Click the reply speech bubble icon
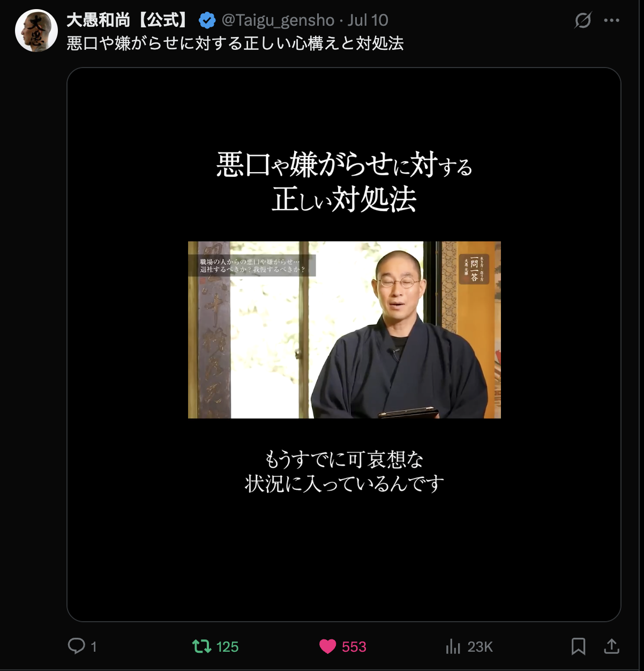 pyautogui.click(x=77, y=646)
